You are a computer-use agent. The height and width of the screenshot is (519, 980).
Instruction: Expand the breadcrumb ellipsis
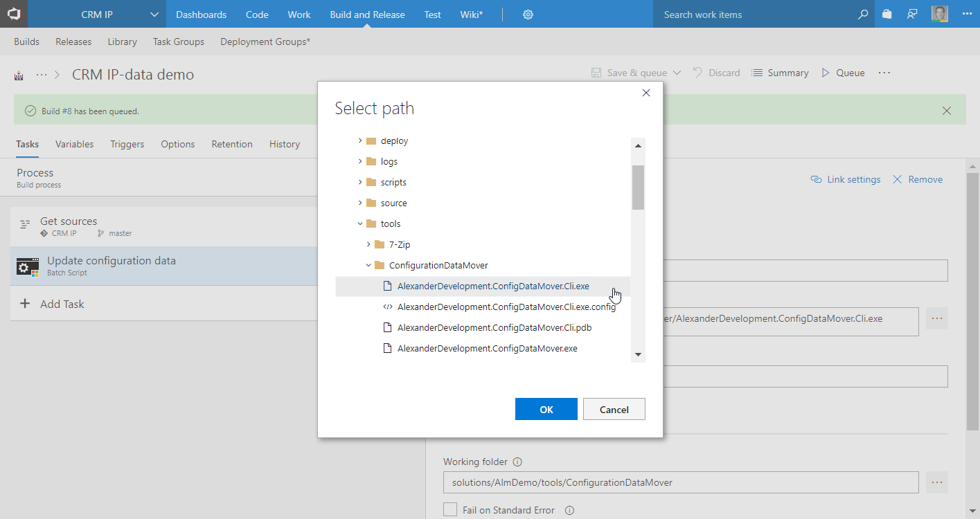click(x=42, y=74)
